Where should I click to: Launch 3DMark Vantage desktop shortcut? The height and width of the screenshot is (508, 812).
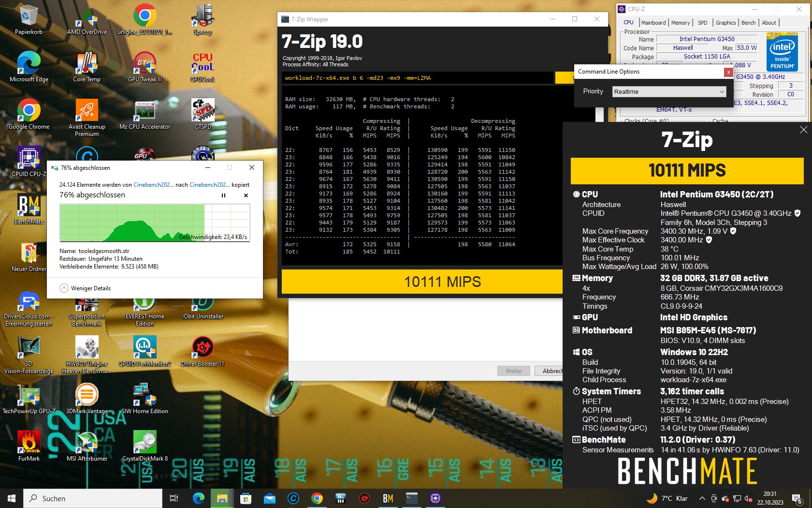[x=87, y=399]
